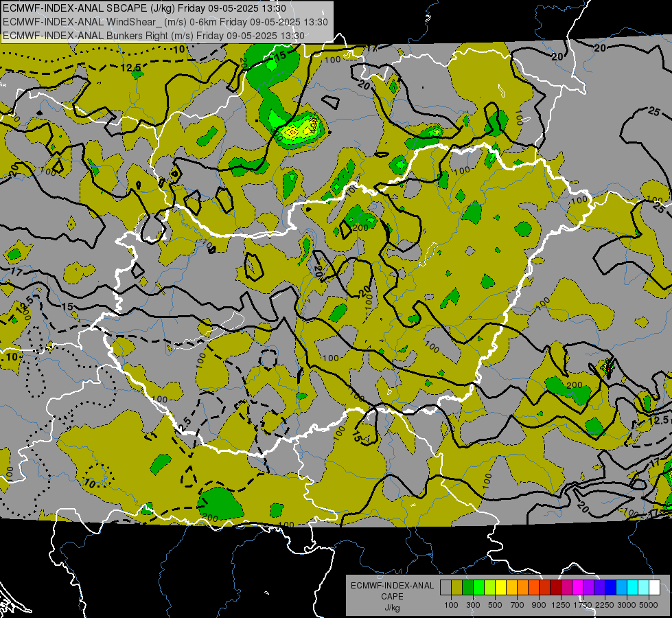Click the 700 legend tick label

pyautogui.click(x=517, y=605)
